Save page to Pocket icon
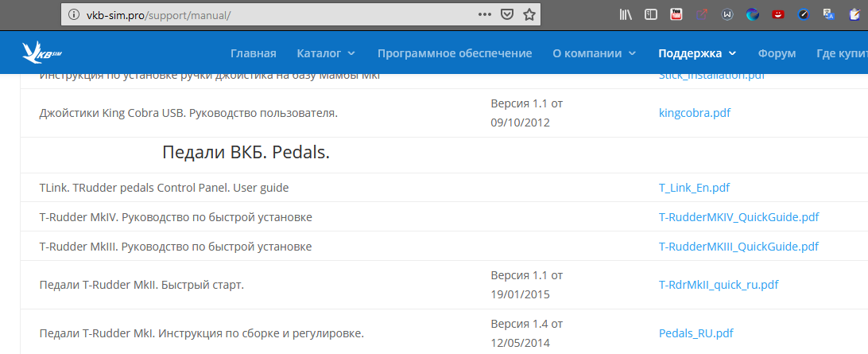The width and height of the screenshot is (868, 354). click(x=506, y=15)
